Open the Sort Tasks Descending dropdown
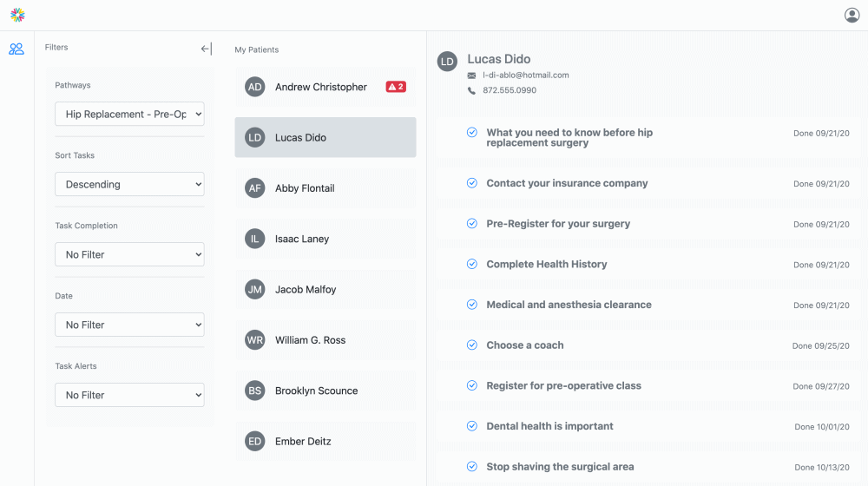868x486 pixels. [129, 184]
